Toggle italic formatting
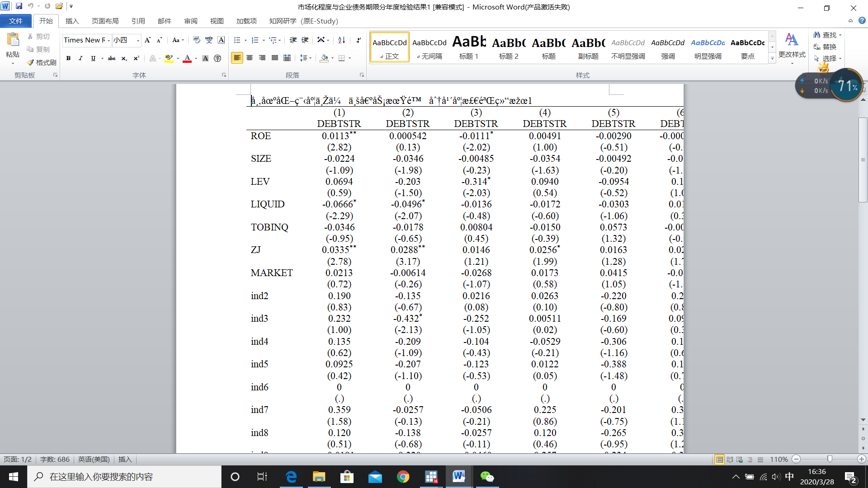The image size is (868, 488). click(80, 58)
